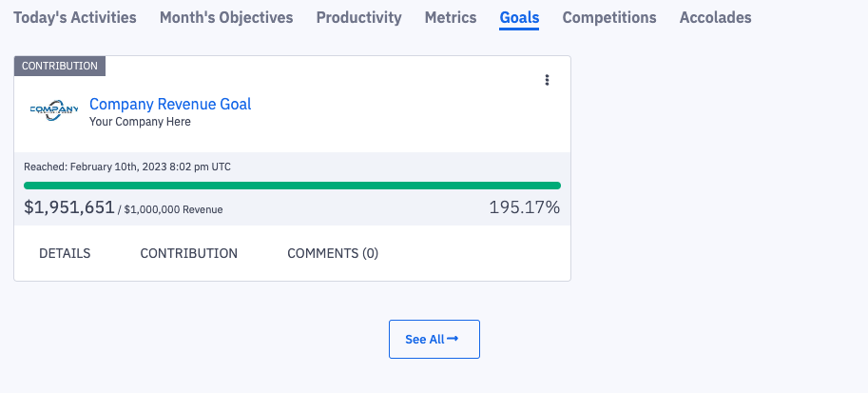Click the company logo thumbnail

[53, 110]
